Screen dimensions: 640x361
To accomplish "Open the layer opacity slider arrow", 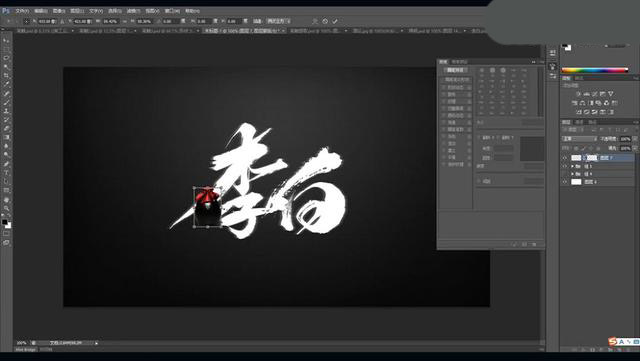I will pyautogui.click(x=634, y=139).
